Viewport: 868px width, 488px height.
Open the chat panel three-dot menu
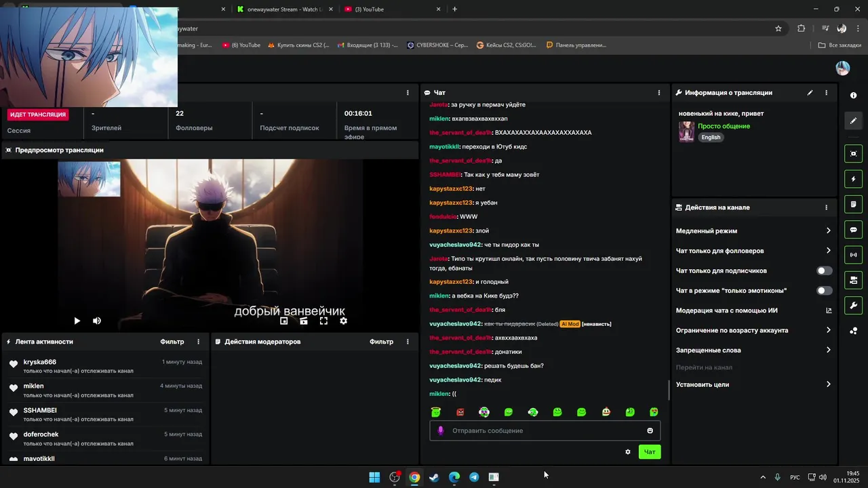[659, 93]
